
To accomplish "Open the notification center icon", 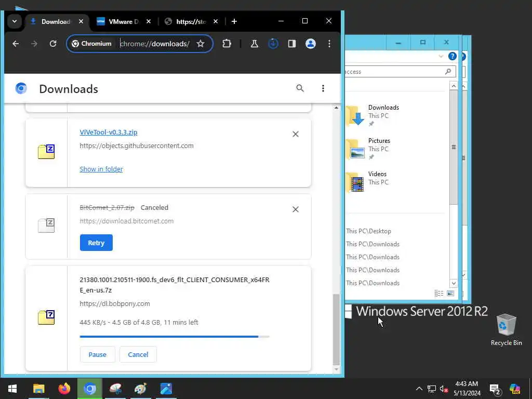I will [x=495, y=389].
